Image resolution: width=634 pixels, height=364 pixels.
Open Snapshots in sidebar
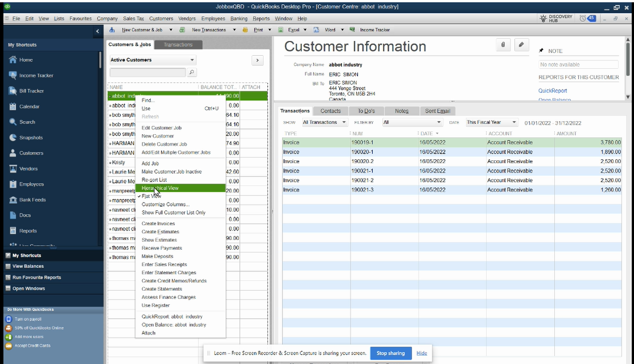click(x=31, y=138)
